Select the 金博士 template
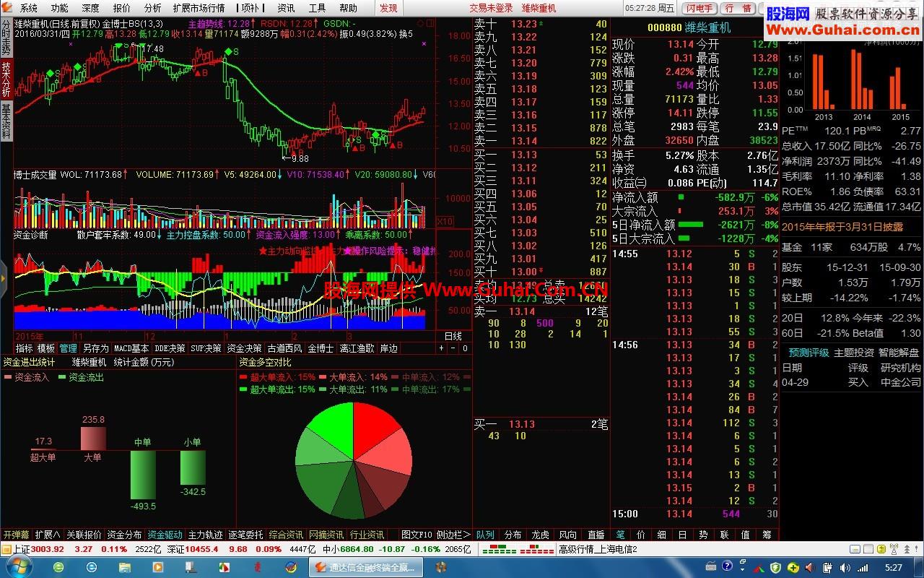This screenshot has width=924, height=578. pos(321,348)
